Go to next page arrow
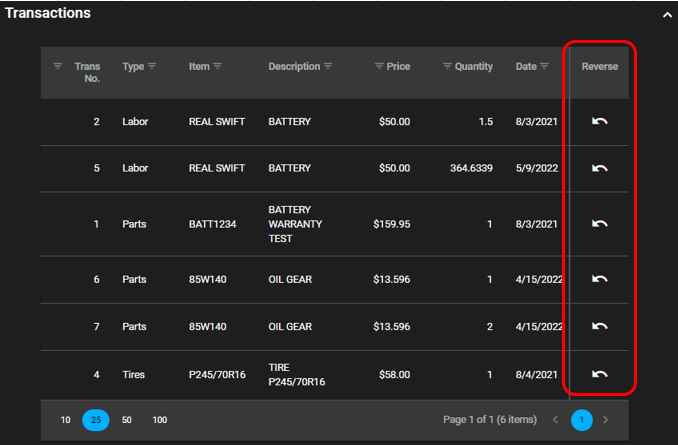Image resolution: width=678 pixels, height=445 pixels. click(x=605, y=420)
